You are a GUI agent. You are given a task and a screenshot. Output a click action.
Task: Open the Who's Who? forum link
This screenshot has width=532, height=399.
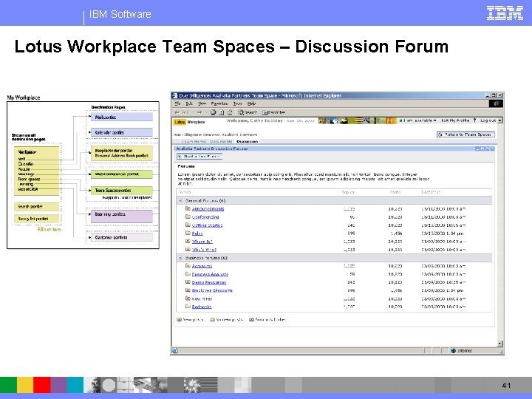pos(204,250)
